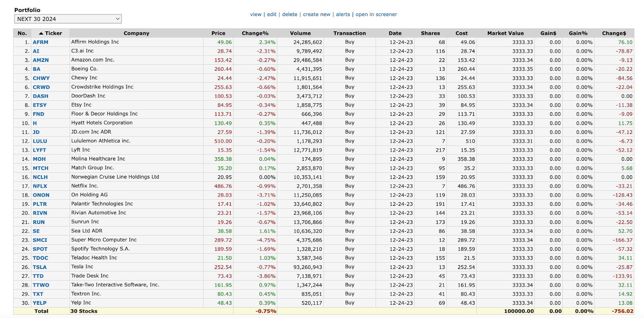Click open in screener link
Screen dimensions: 644x318
tap(376, 14)
